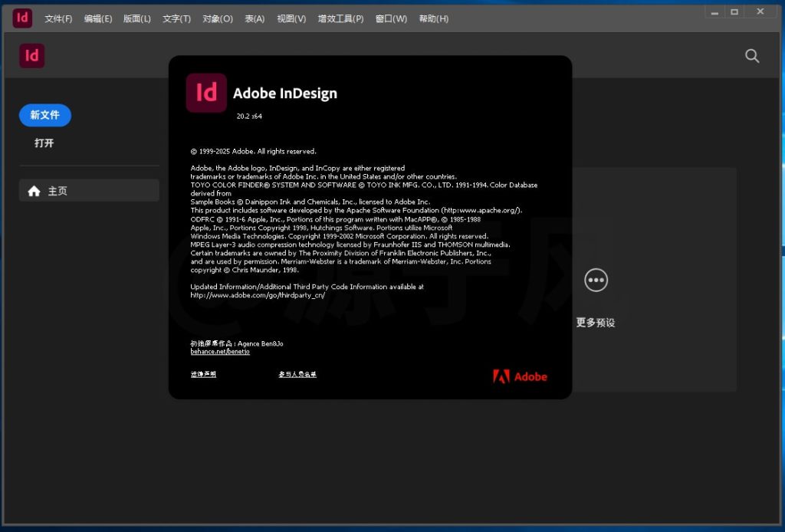Open the 法律声明 link

(x=203, y=374)
